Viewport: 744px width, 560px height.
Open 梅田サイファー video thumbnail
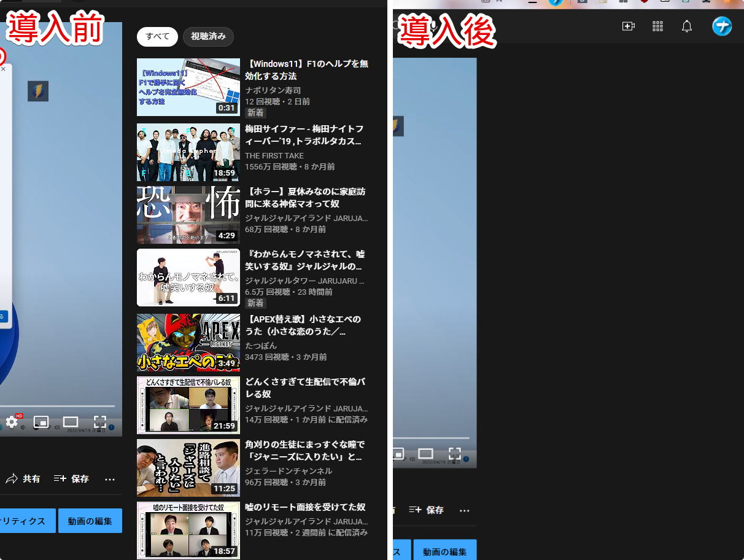point(188,152)
